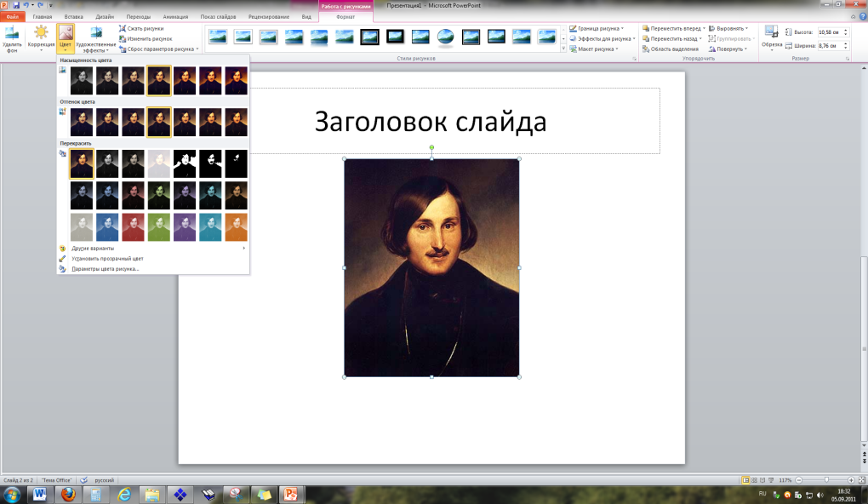Select the first saturation swatch (grayscale)
This screenshot has width=868, height=504.
point(82,80)
